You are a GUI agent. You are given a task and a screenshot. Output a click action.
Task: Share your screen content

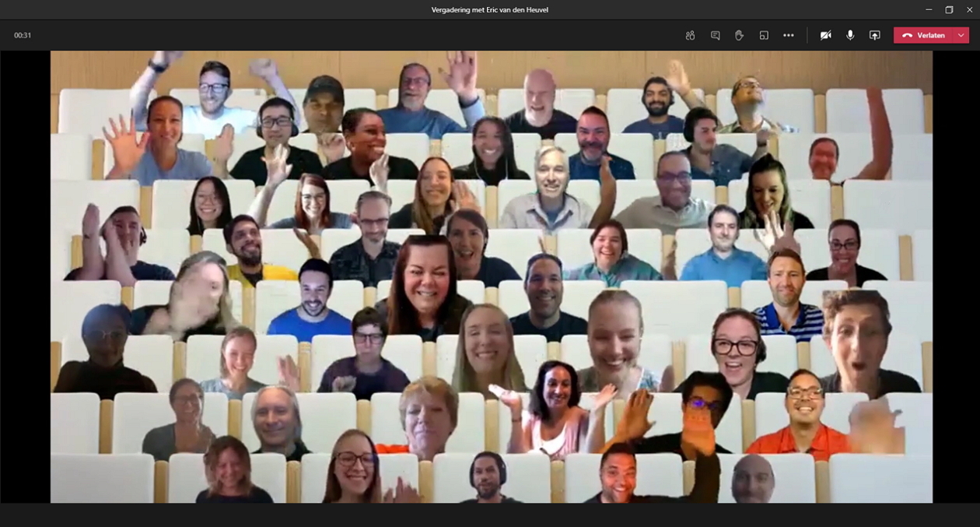click(875, 35)
